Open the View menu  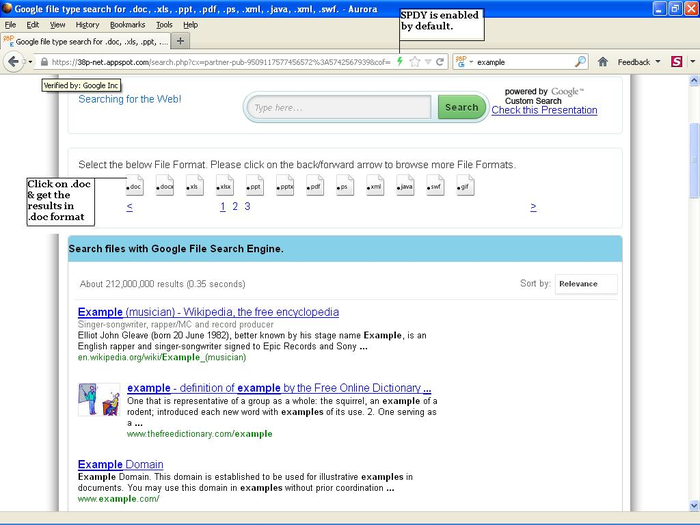tap(57, 25)
